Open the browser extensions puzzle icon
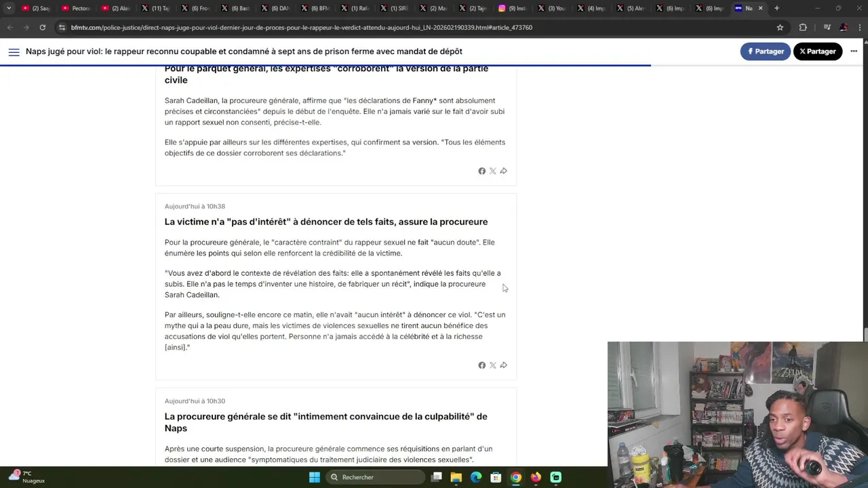 click(x=803, y=28)
